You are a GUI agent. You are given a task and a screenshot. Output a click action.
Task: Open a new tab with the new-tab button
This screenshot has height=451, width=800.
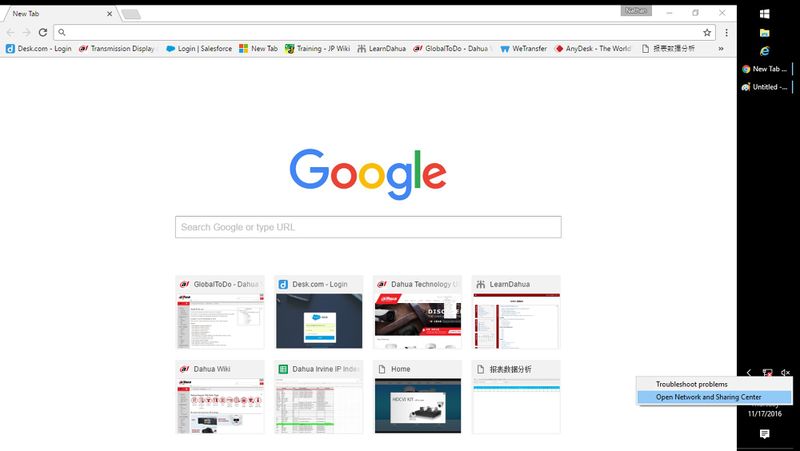(131, 14)
